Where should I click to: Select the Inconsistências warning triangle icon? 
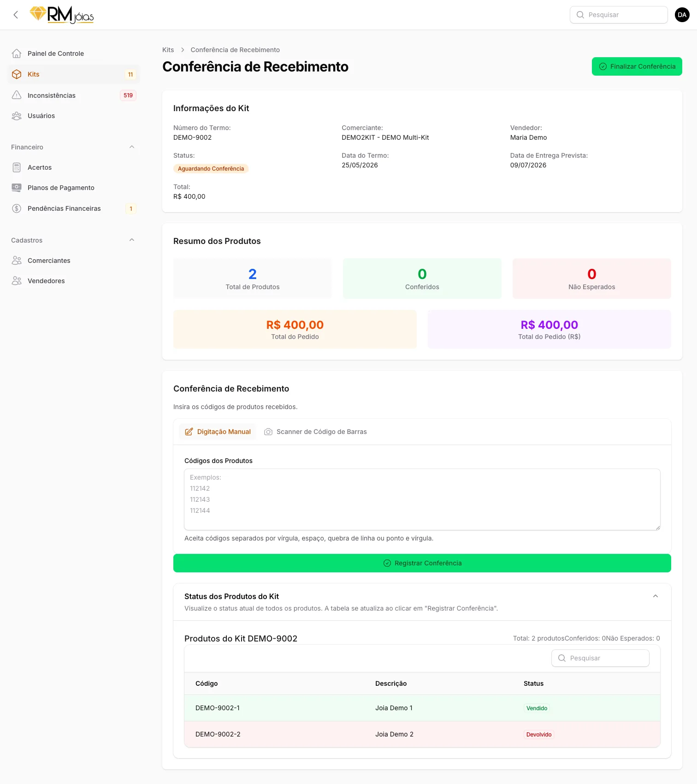(17, 95)
